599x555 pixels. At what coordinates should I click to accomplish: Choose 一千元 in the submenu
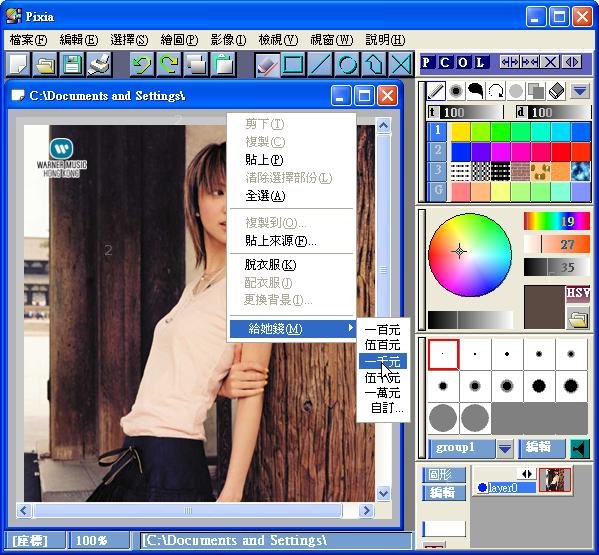[383, 361]
